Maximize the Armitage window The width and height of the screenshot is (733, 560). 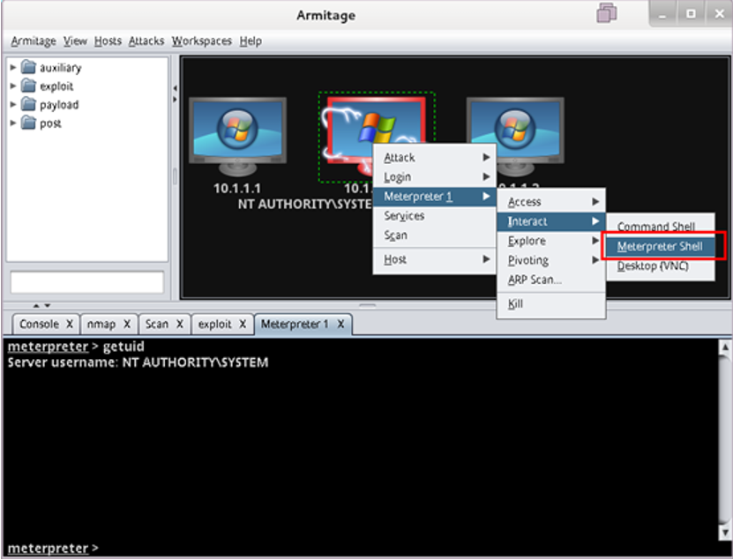[x=691, y=14]
